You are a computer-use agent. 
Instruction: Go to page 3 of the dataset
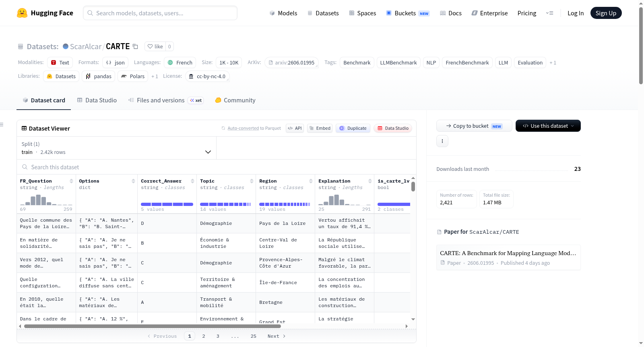(x=218, y=336)
